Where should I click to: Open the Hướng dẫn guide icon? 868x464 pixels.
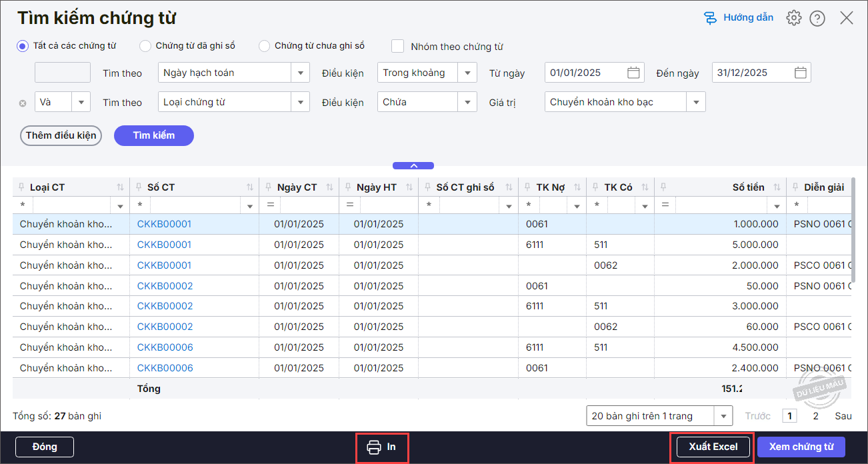[x=711, y=18]
